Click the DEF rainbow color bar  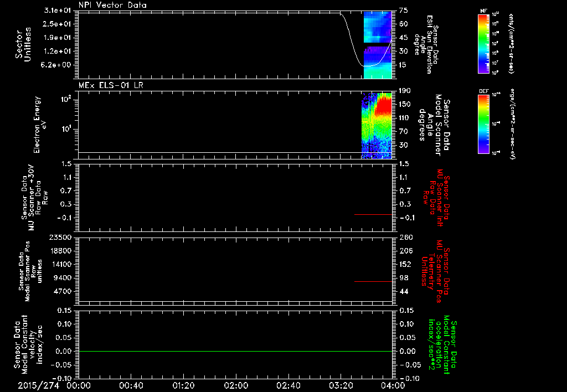click(x=483, y=124)
